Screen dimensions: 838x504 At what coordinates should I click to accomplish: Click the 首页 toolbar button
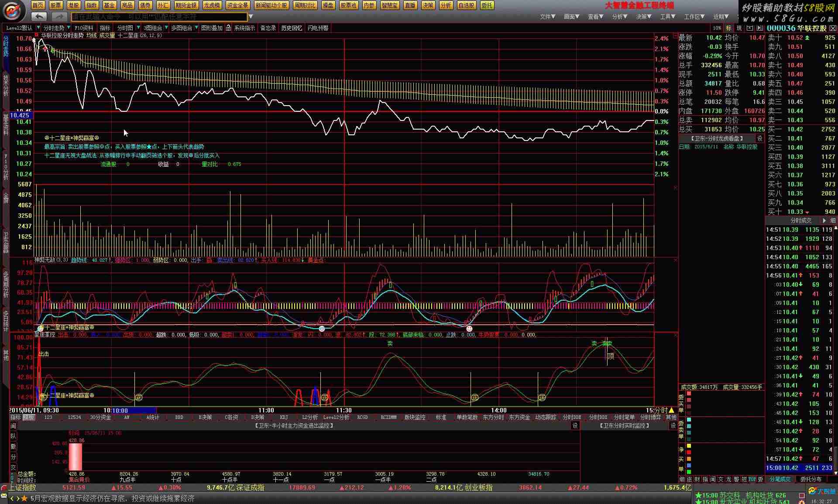pos(38,5)
